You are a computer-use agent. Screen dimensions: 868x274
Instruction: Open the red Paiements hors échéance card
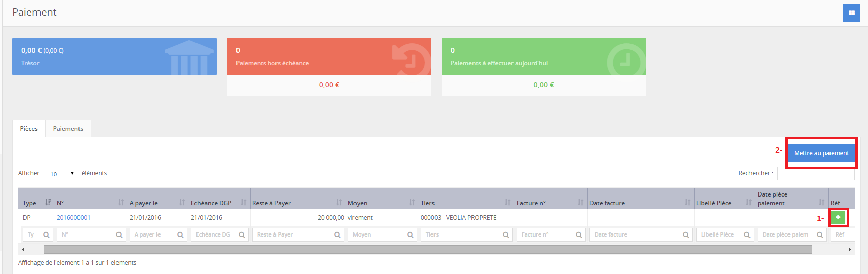(x=329, y=57)
